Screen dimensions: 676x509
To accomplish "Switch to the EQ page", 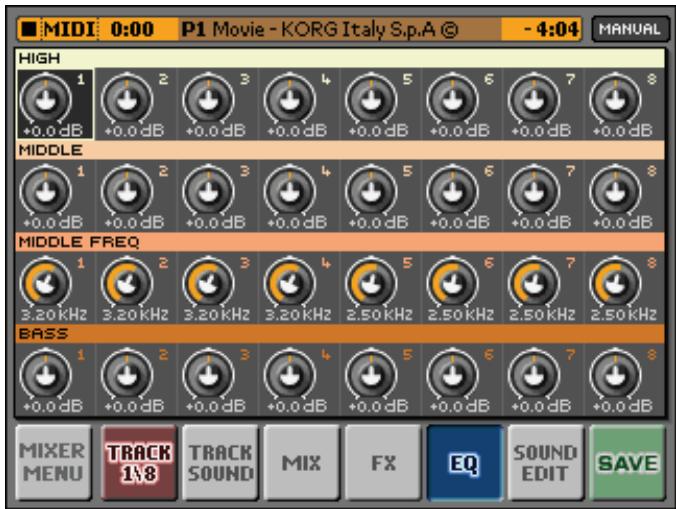I will tap(464, 462).
